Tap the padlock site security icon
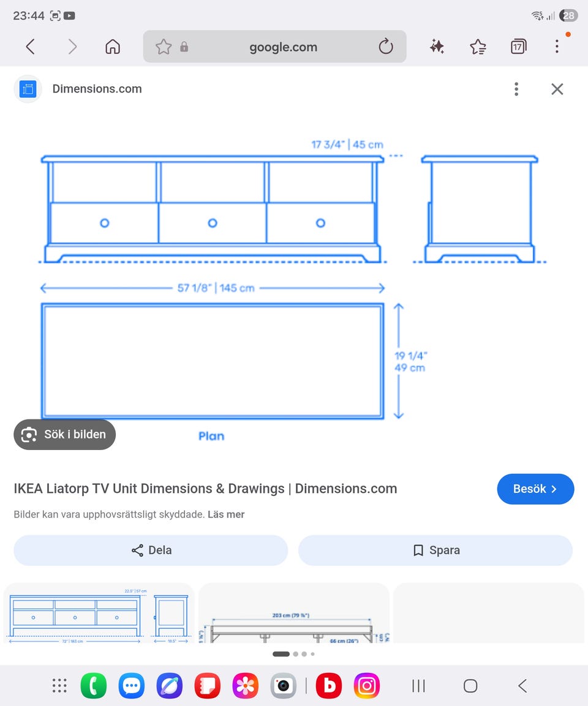 (x=184, y=47)
